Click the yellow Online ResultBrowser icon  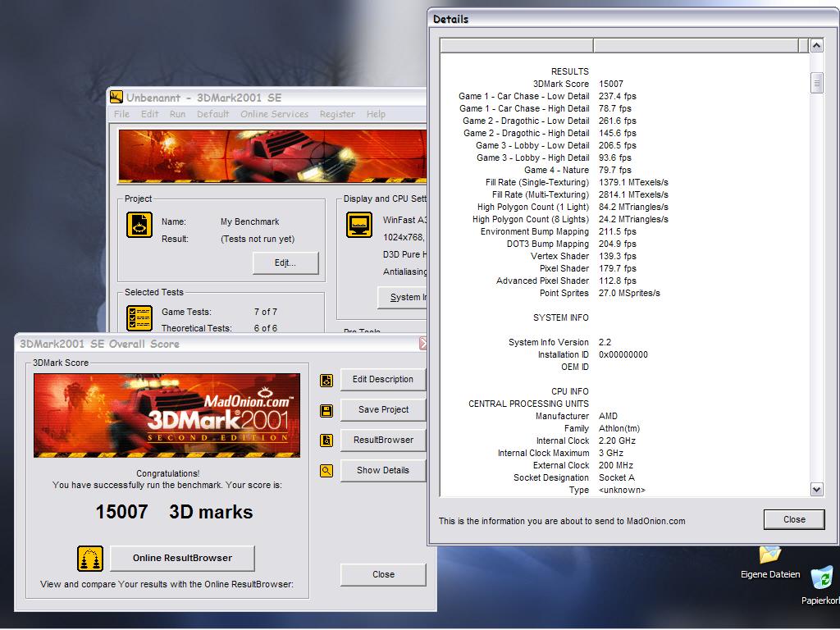(x=90, y=559)
